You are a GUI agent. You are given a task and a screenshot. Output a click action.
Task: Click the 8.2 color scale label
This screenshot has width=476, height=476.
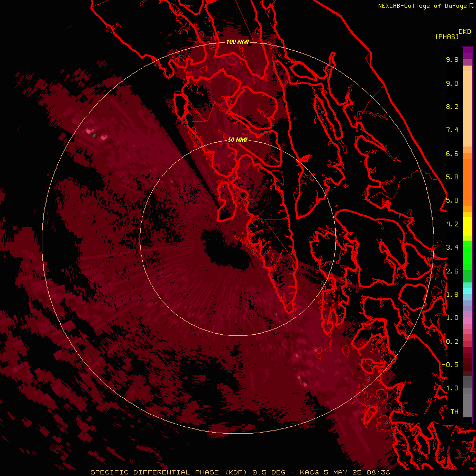point(452,106)
